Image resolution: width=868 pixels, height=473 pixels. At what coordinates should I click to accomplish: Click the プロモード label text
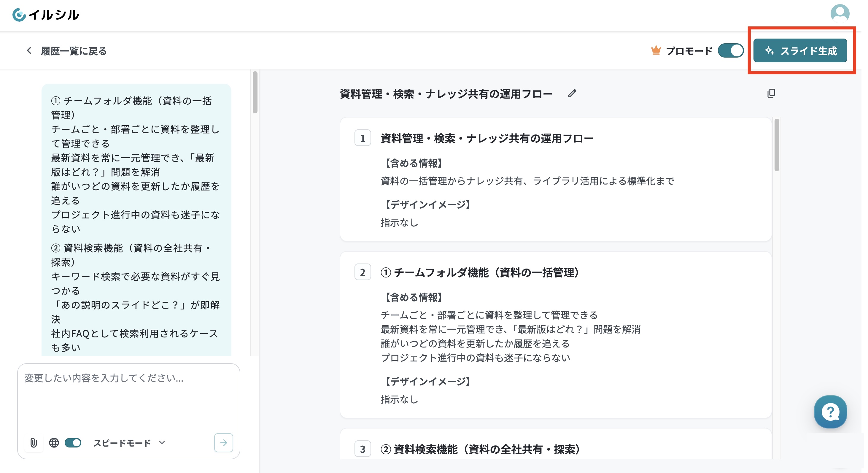689,51
